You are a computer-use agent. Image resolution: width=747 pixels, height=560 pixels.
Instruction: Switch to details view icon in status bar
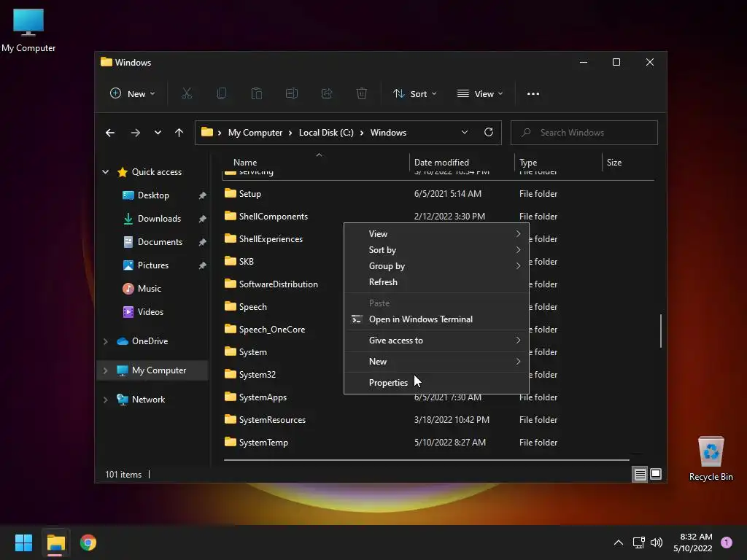coord(640,474)
